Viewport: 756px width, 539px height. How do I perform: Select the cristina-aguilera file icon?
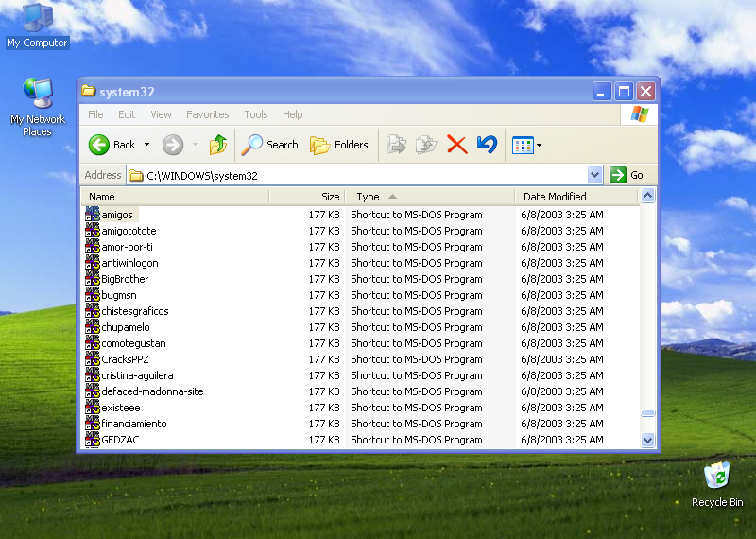[x=93, y=374]
